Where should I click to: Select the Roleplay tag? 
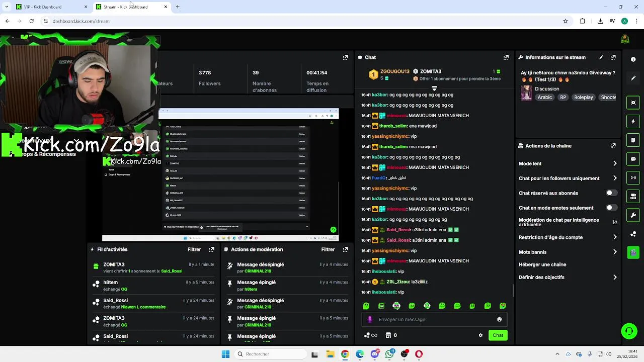[584, 97]
